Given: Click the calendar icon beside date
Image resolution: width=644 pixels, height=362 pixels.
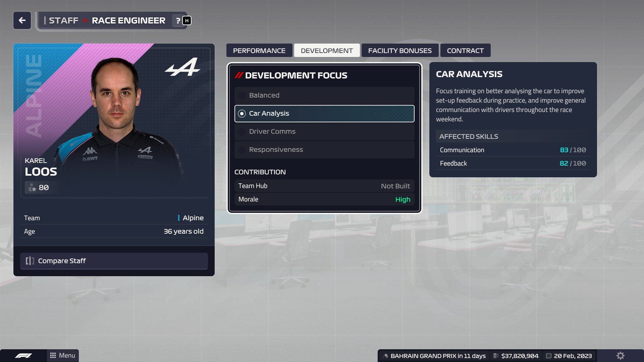Looking at the screenshot, I should point(549,356).
